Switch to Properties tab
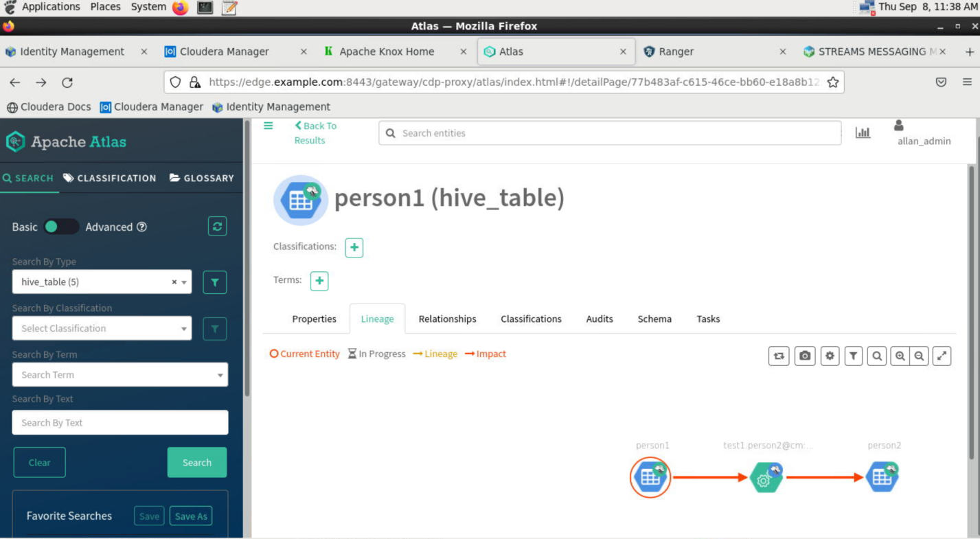This screenshot has width=980, height=539. tap(314, 319)
